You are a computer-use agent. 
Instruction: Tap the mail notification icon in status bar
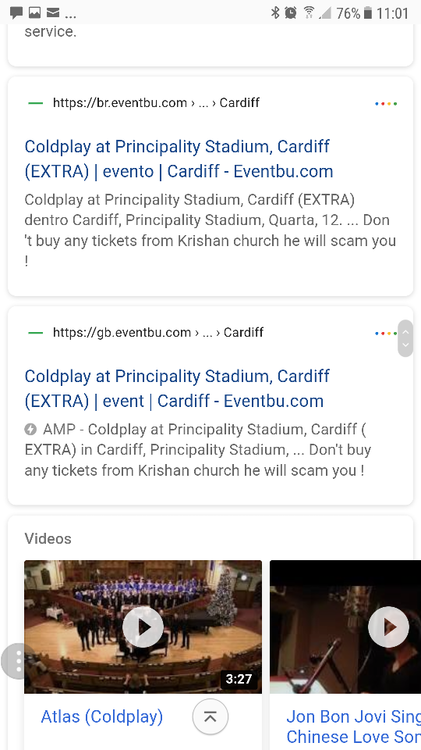53,13
